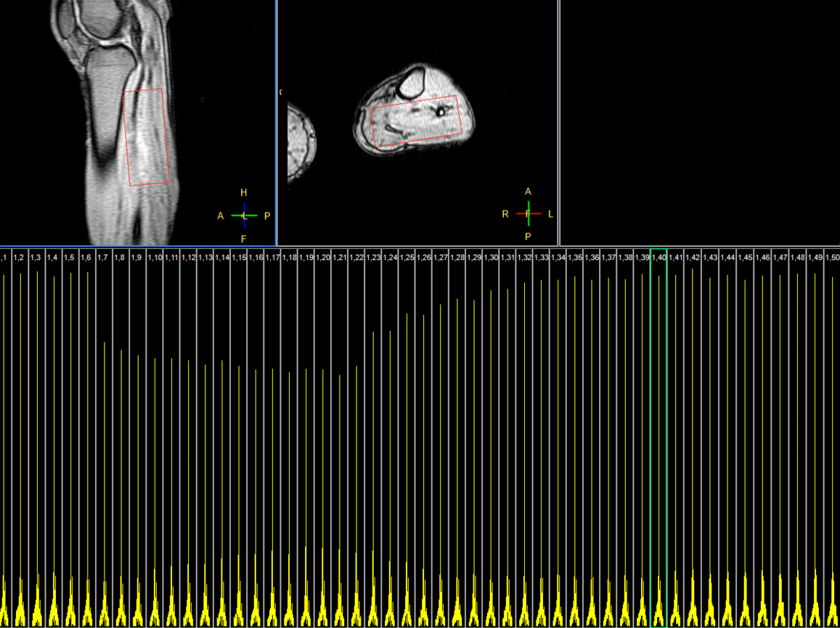Toggle selection of spectrum voxel 1,25

click(x=407, y=257)
